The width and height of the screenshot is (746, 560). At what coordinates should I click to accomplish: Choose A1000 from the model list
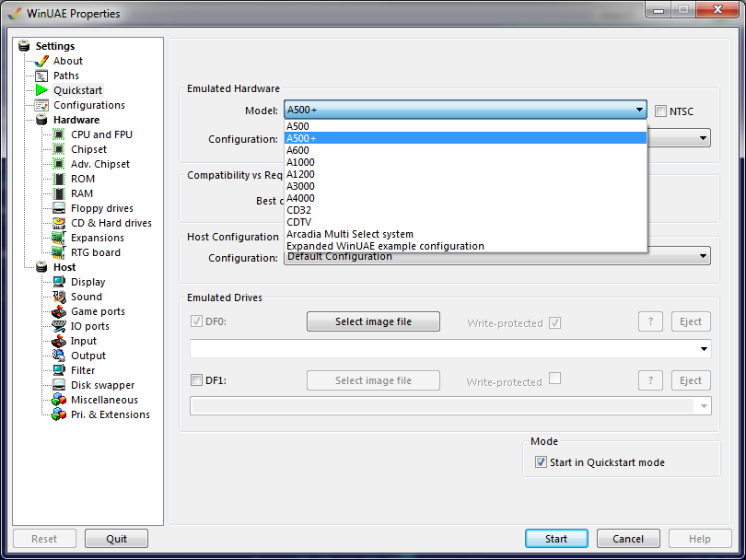click(465, 162)
